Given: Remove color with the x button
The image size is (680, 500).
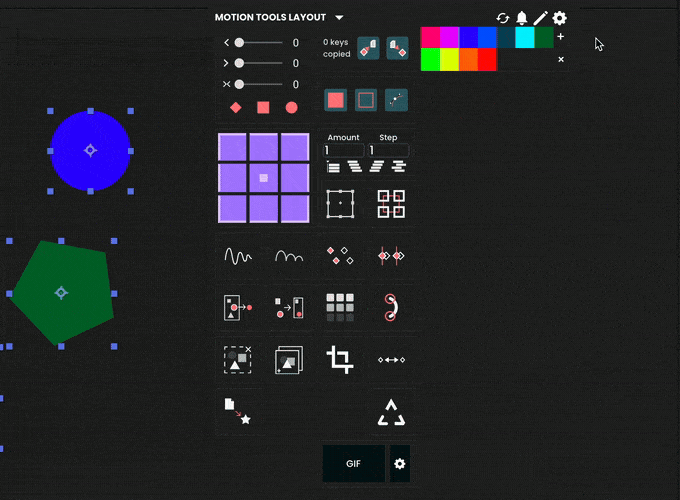Looking at the screenshot, I should pyautogui.click(x=561, y=59).
